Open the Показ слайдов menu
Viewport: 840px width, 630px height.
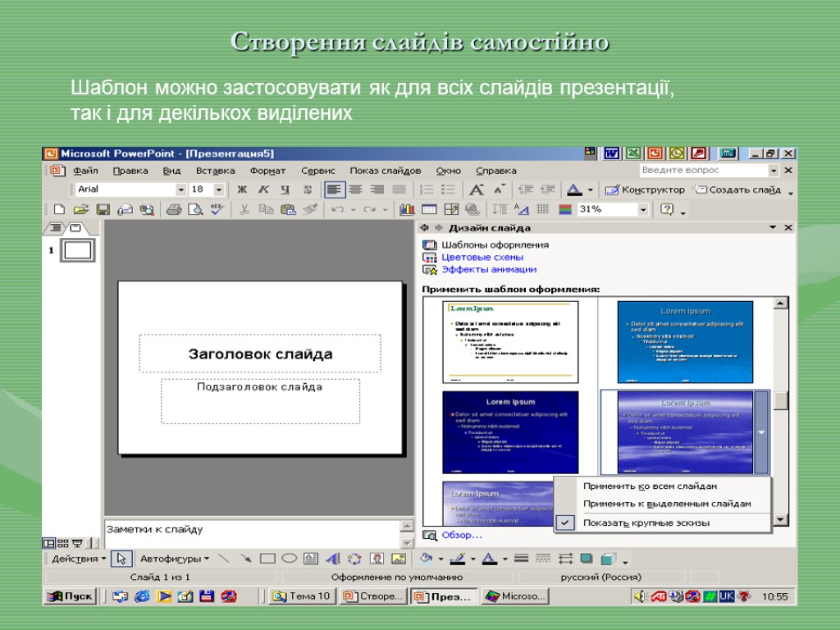click(386, 171)
